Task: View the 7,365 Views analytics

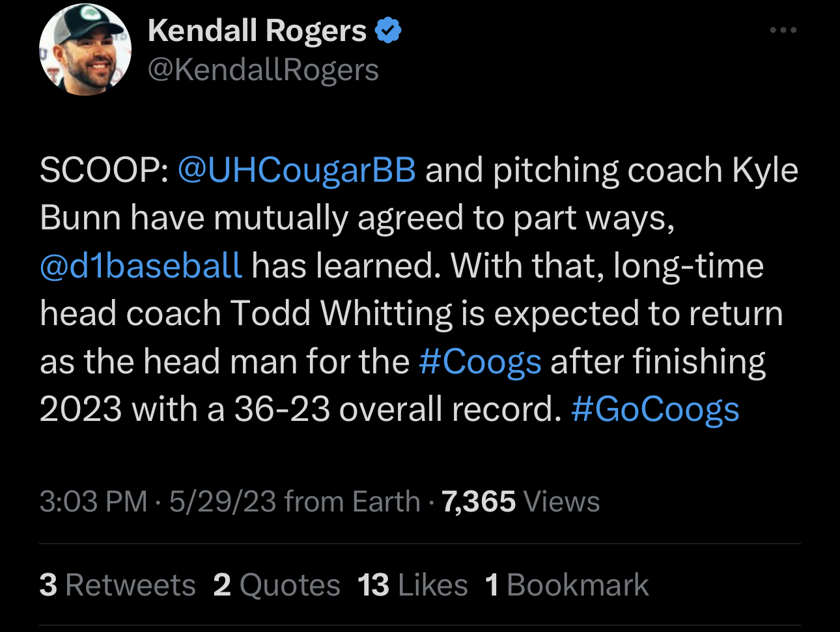Action: tap(520, 502)
